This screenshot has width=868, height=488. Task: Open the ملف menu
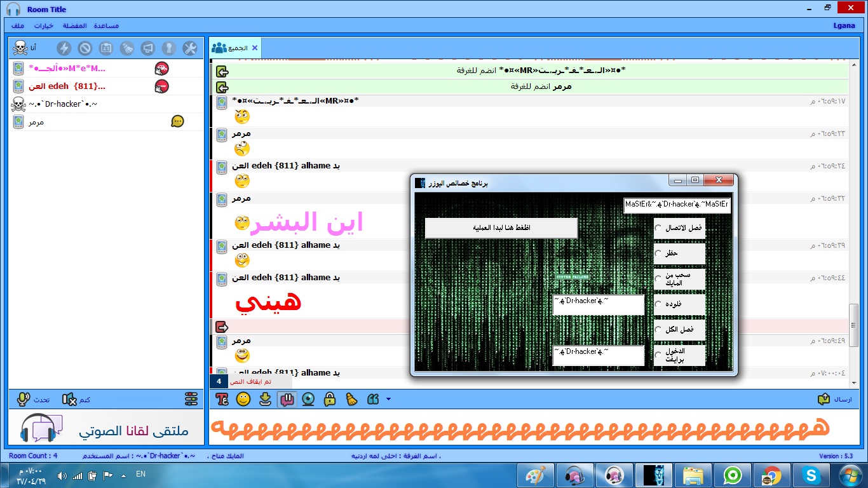point(18,26)
